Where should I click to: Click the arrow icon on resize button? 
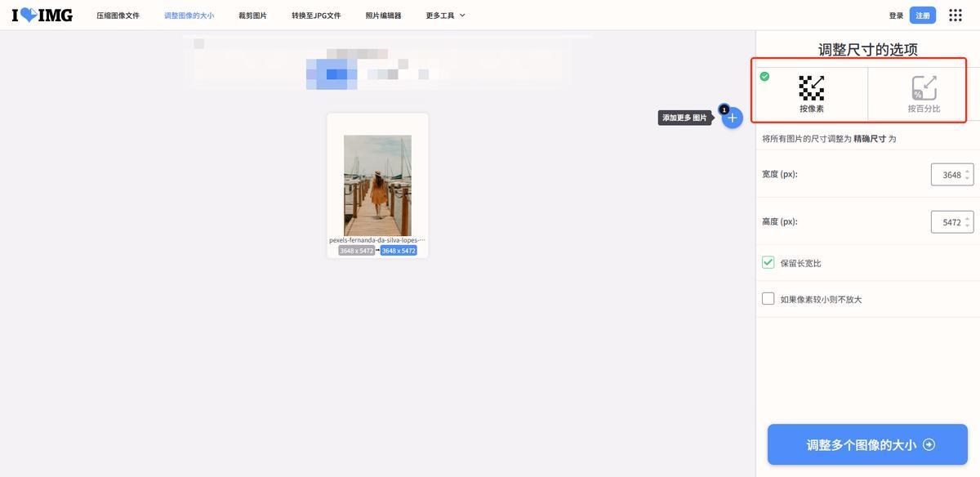pos(929,445)
